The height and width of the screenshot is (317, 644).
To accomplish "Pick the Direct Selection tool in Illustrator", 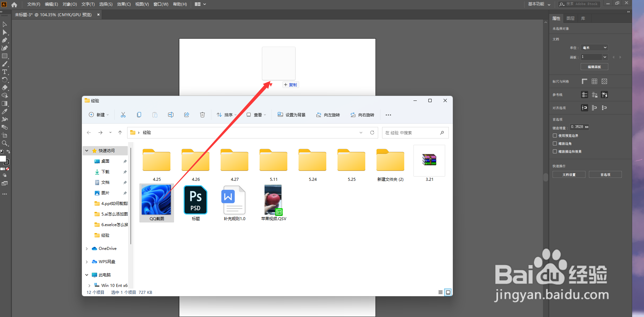I will tap(5, 32).
